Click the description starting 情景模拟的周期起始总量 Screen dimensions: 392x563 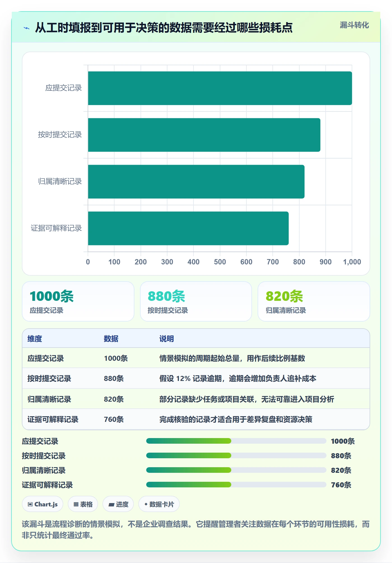point(232,358)
